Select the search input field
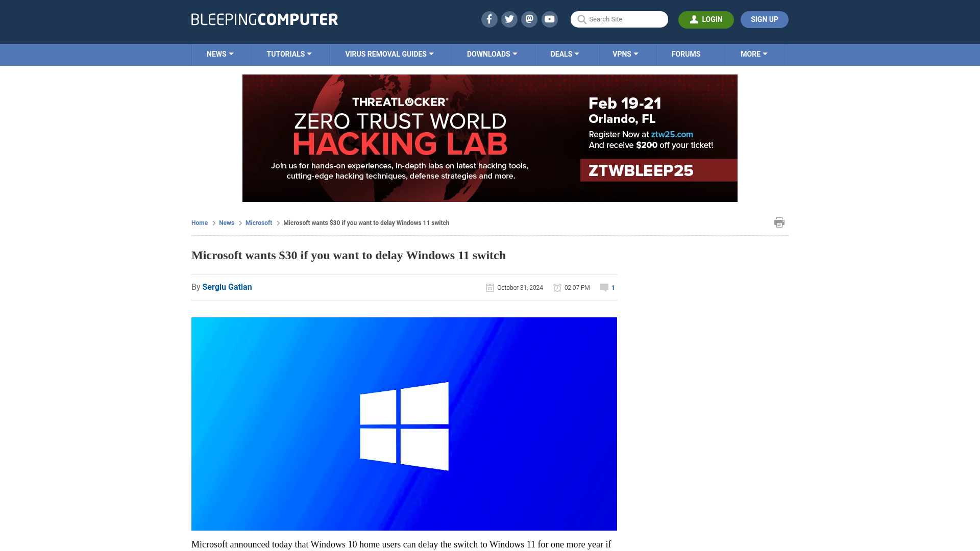 (619, 19)
